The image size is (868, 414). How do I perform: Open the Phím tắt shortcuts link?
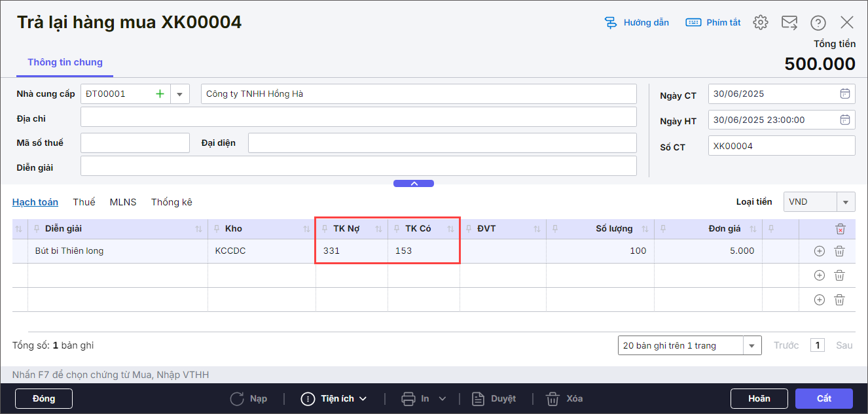coord(713,22)
